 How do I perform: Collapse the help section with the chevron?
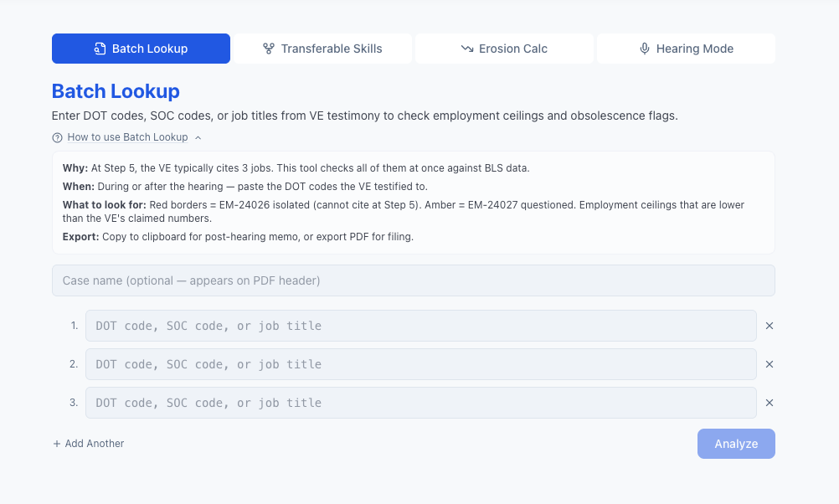(198, 137)
